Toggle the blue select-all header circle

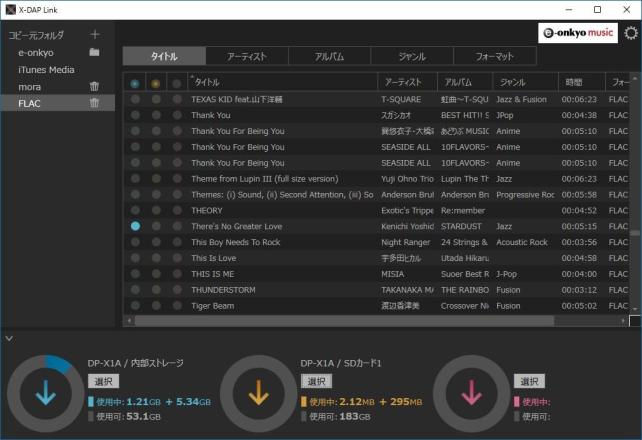[135, 83]
